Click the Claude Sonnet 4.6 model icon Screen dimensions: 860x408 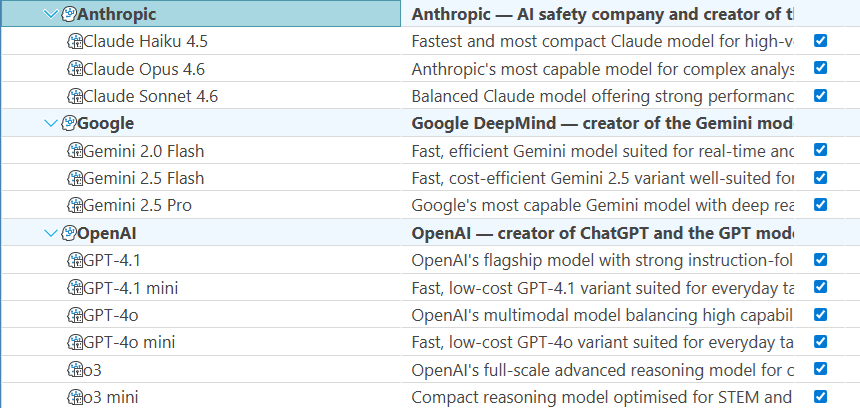(x=75, y=96)
